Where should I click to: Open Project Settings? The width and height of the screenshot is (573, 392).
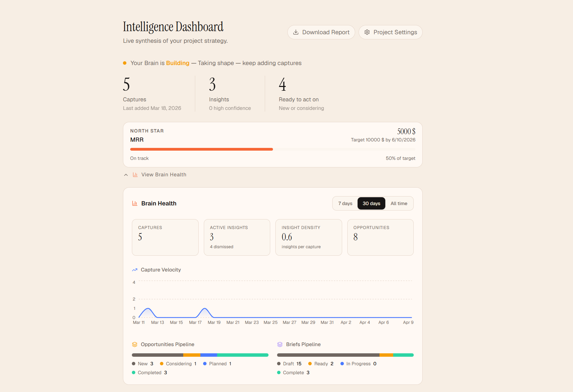(390, 32)
